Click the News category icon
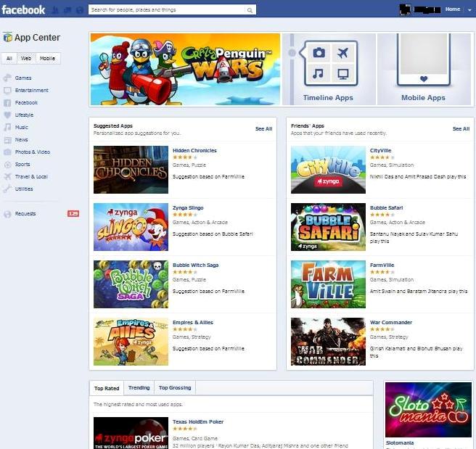476x449 pixels. tap(7, 140)
